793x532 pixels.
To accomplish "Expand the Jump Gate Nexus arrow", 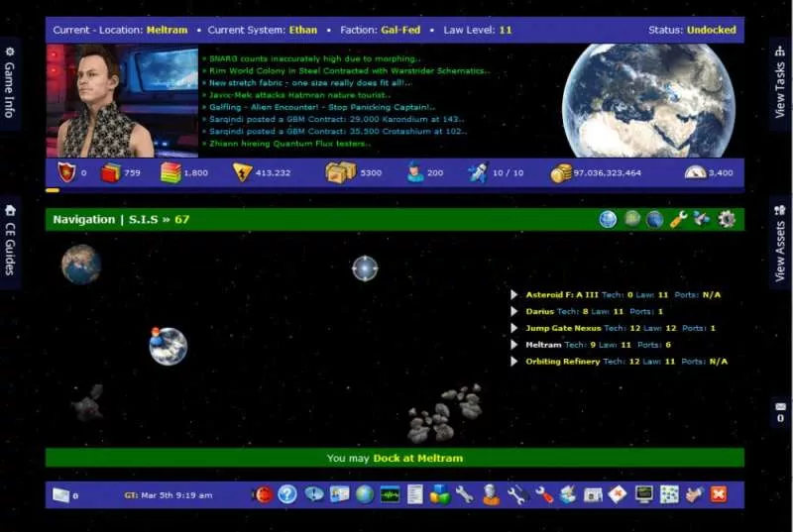I will click(513, 328).
